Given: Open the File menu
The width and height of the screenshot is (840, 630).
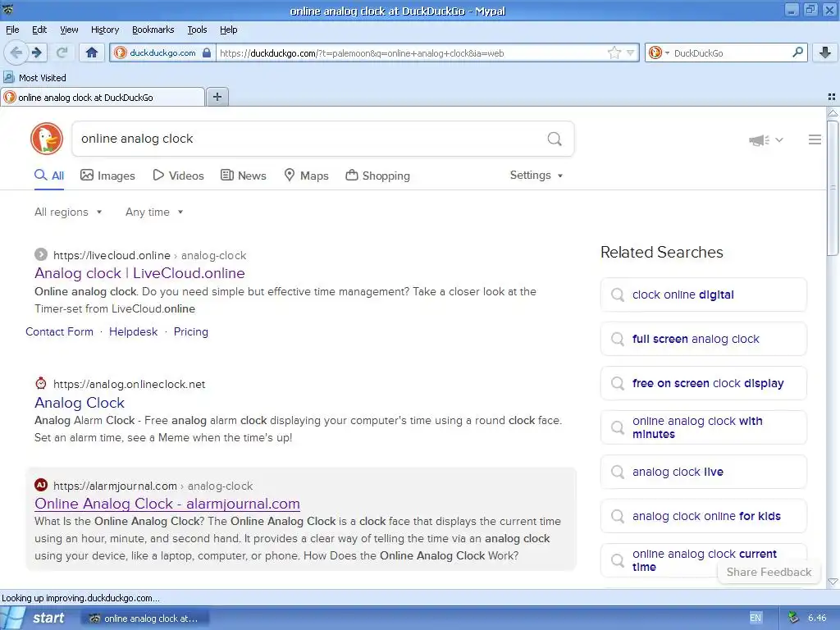Looking at the screenshot, I should (x=12, y=30).
